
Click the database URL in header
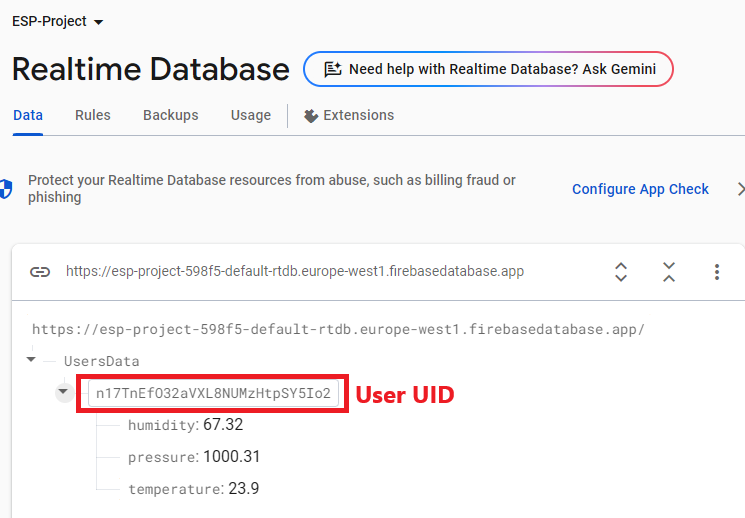(295, 271)
